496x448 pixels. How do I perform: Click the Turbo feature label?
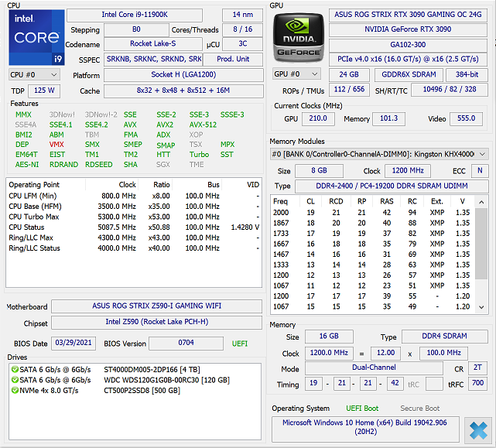200,155
